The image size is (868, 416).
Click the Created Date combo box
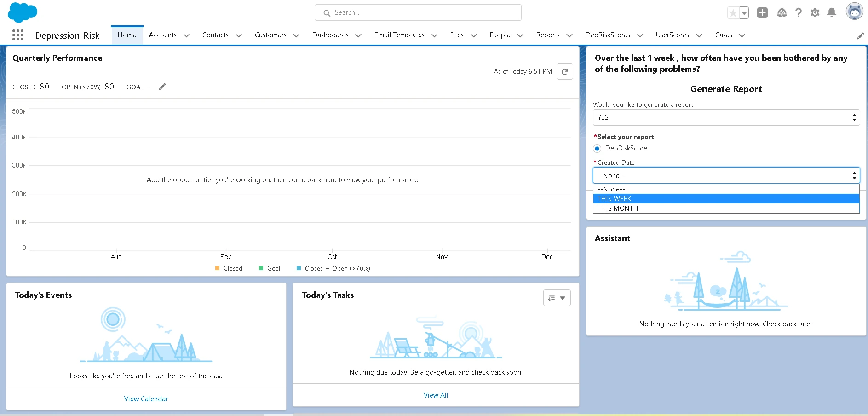726,175
